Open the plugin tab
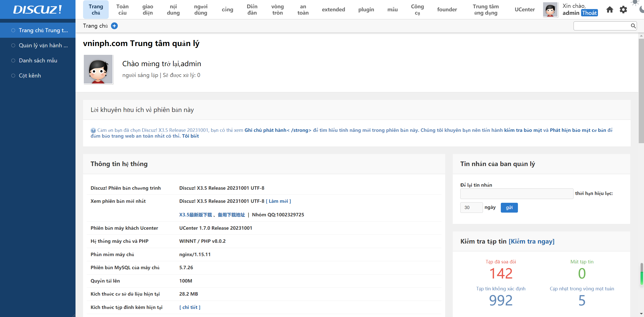The width and height of the screenshot is (644, 317). click(366, 10)
